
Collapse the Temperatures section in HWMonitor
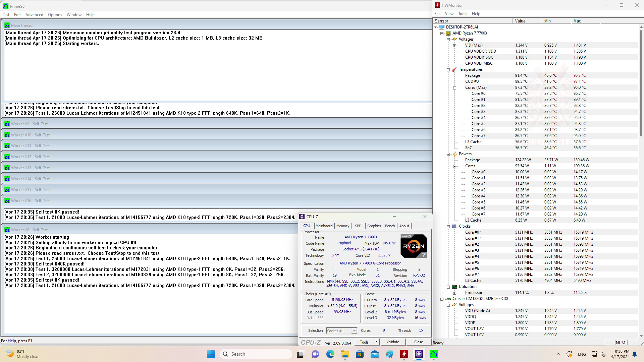(448, 69)
